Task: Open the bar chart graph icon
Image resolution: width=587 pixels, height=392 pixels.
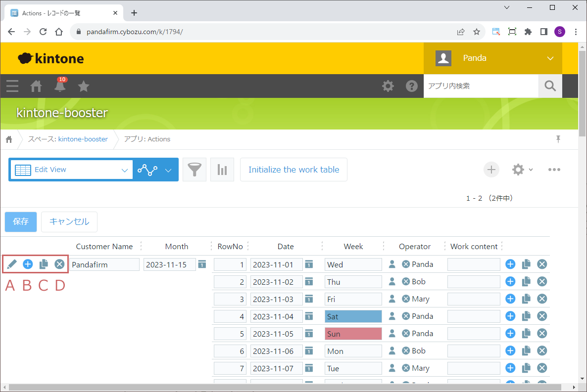Action: [222, 170]
